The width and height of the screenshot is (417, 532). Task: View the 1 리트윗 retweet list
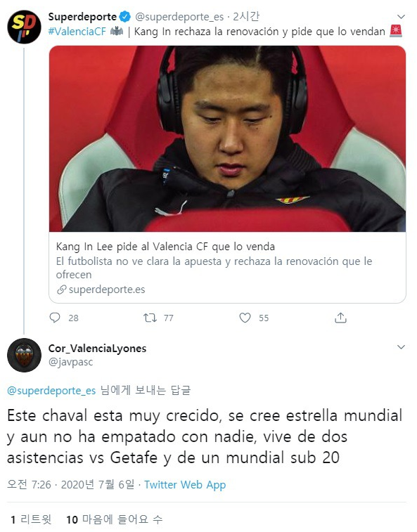[x=31, y=519]
